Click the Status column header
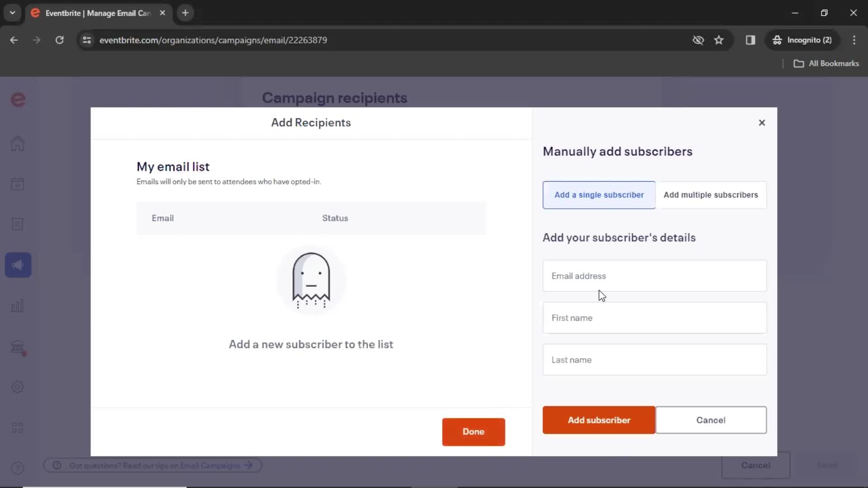868x488 pixels. click(335, 218)
